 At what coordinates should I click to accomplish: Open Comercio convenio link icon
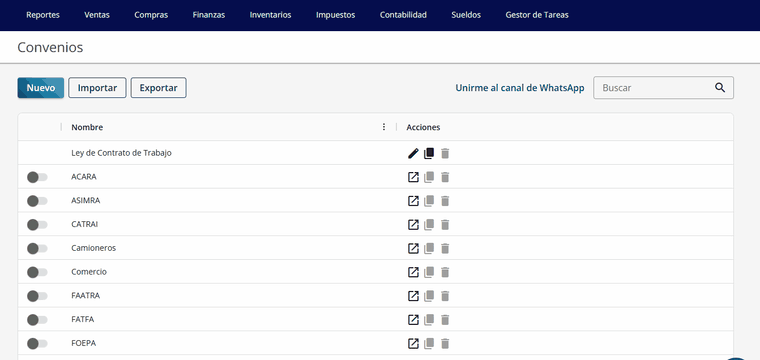point(413,272)
